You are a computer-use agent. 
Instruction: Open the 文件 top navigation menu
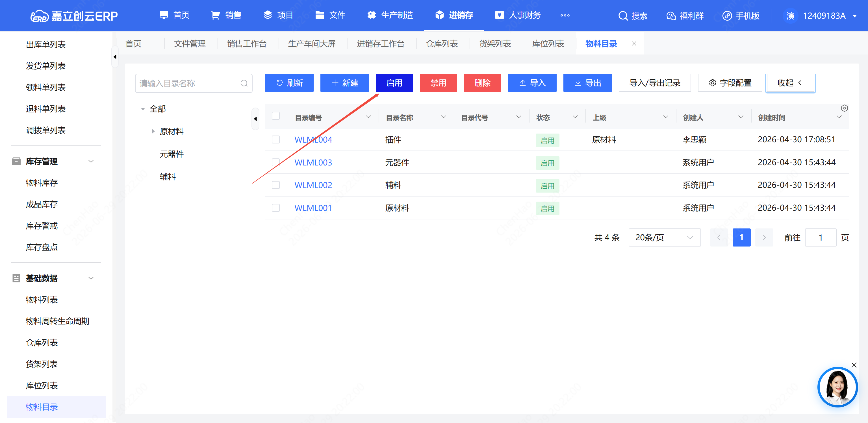coord(330,16)
